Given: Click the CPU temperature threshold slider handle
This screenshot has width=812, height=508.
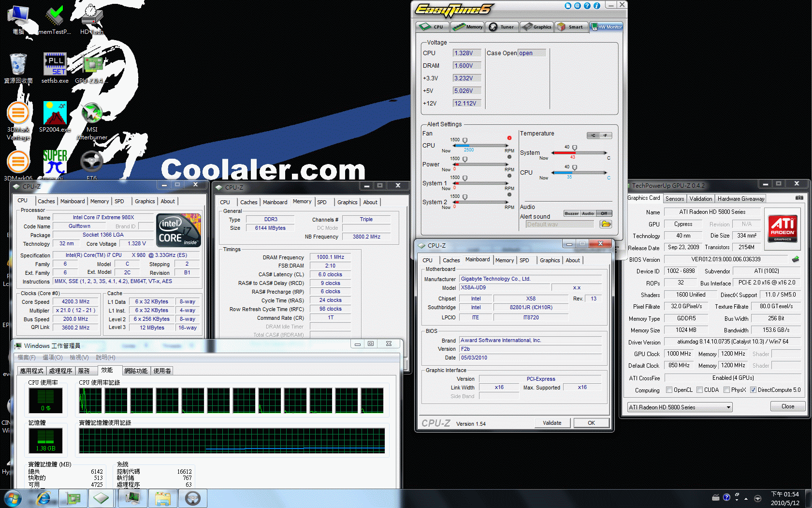Looking at the screenshot, I should pos(575,167).
